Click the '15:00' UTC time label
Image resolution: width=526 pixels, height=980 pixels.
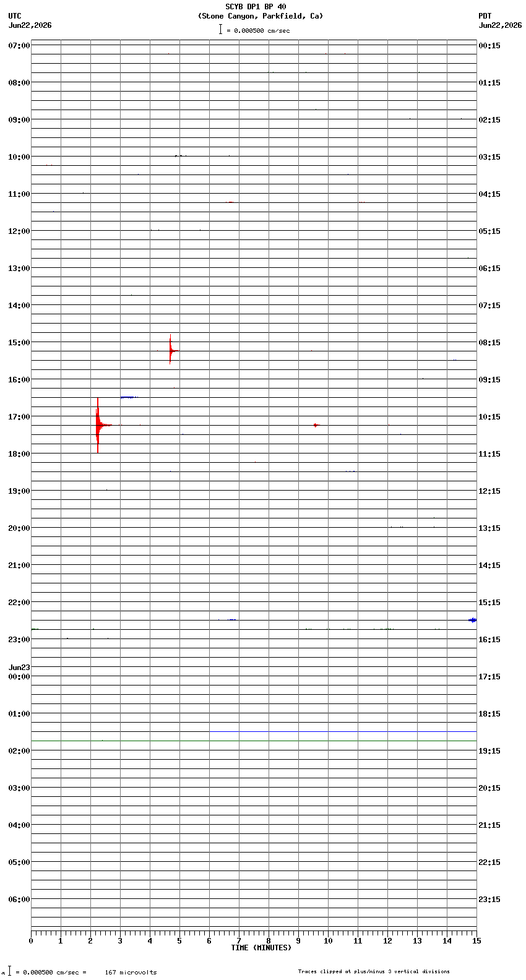[x=19, y=343]
